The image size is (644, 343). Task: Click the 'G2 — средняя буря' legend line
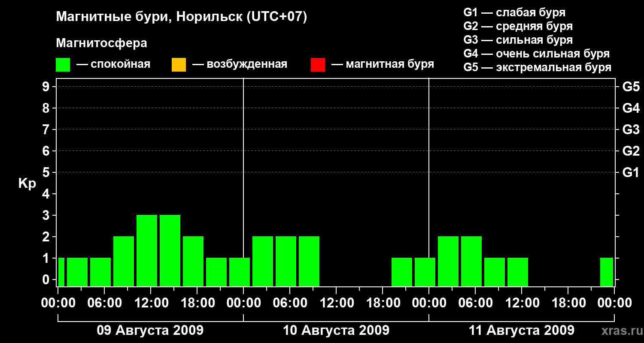coord(518,26)
